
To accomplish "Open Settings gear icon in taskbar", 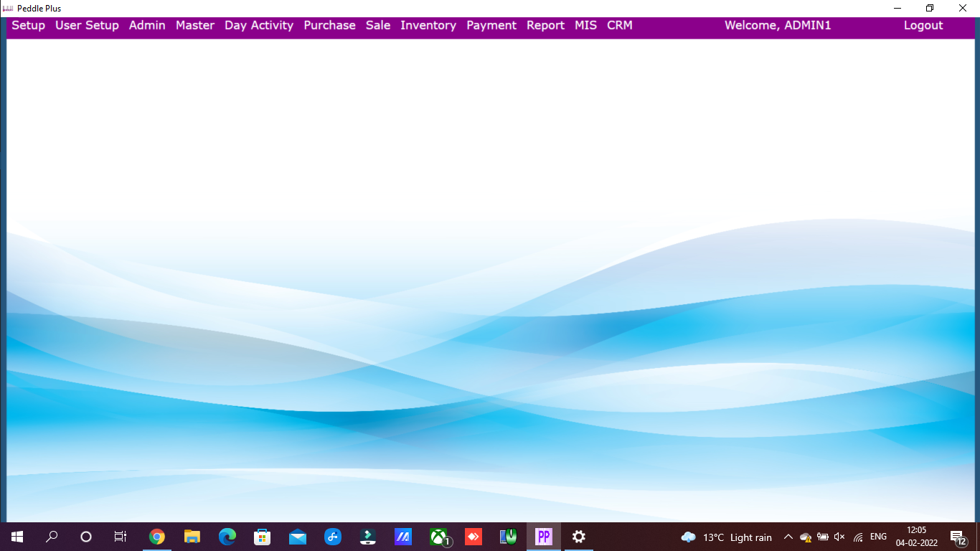I will pos(578,537).
